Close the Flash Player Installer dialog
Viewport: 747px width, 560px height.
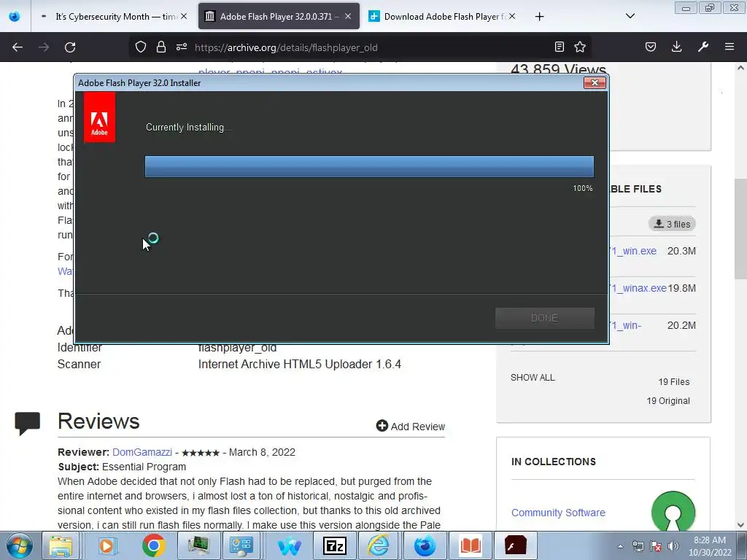pyautogui.click(x=595, y=82)
